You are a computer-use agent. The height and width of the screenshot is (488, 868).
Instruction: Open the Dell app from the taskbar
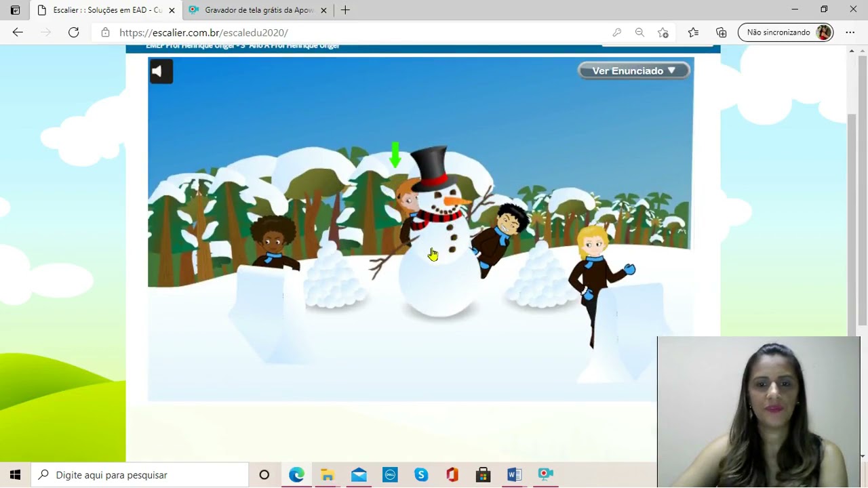(390, 475)
